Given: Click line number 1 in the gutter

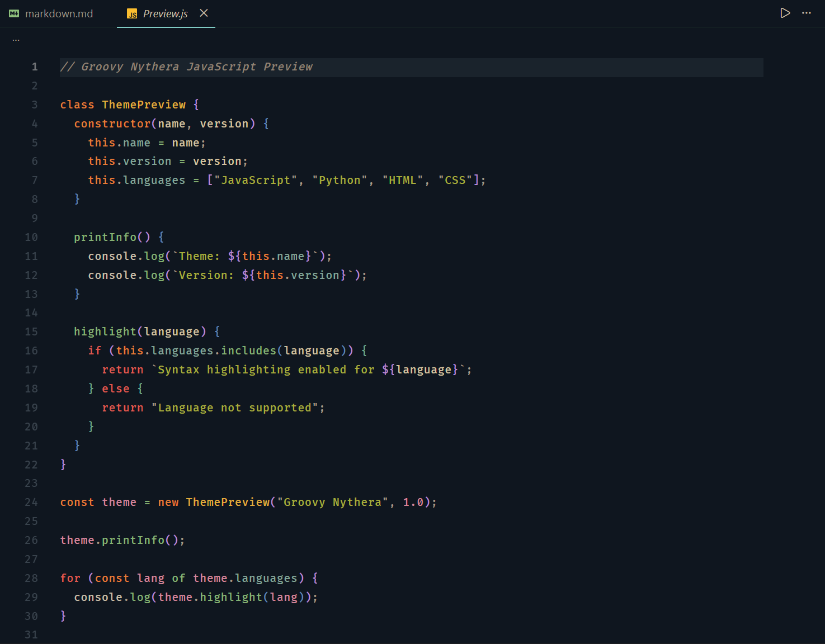Looking at the screenshot, I should 34,67.
